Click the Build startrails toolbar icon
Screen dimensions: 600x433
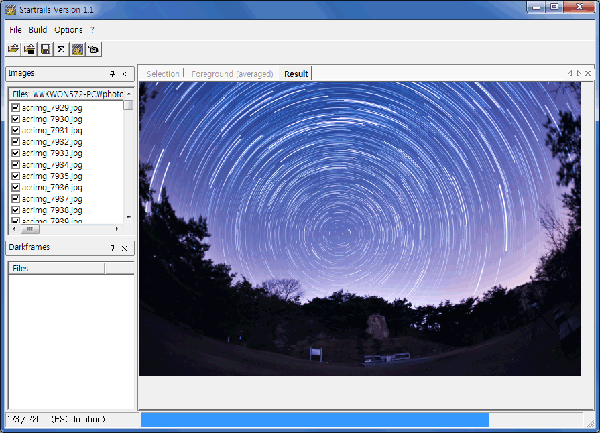point(77,49)
